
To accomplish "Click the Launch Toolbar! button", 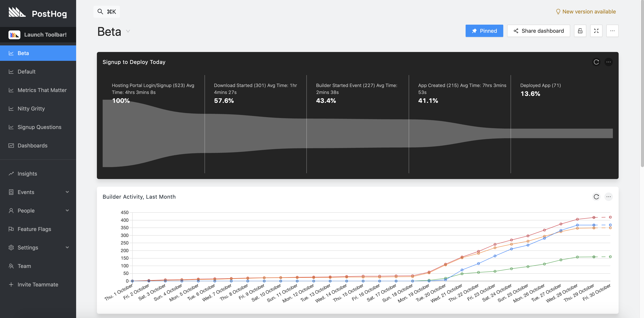I will click(x=38, y=35).
